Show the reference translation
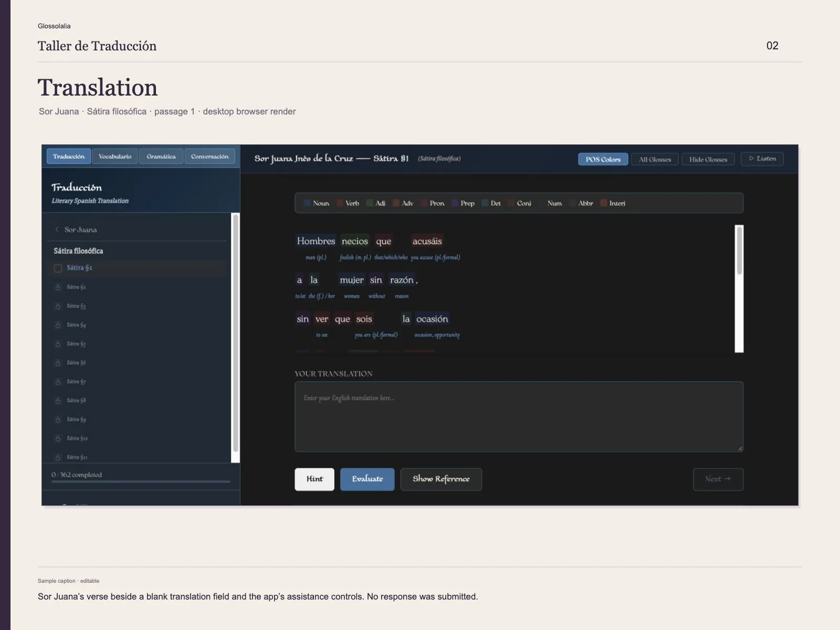 441,479
